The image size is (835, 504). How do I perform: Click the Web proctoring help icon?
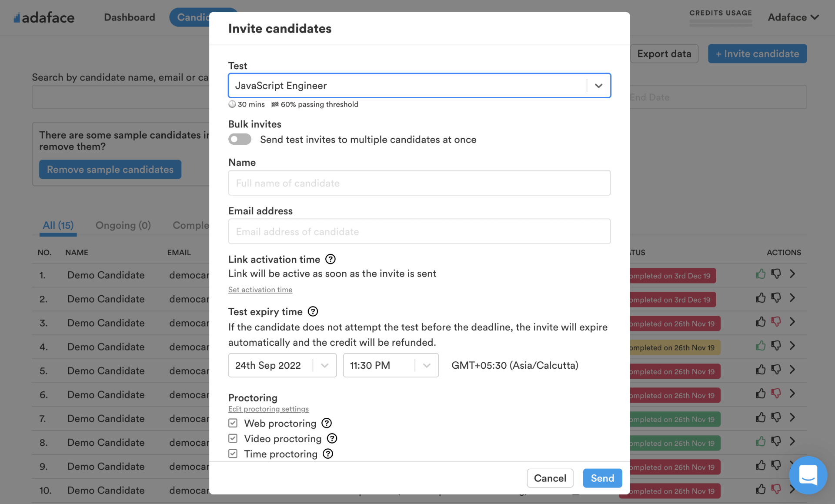[327, 423]
